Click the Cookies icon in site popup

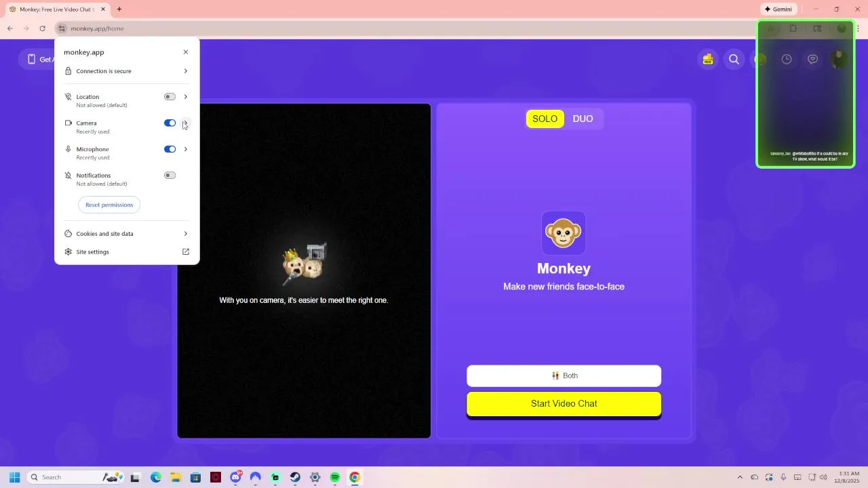[68, 234]
